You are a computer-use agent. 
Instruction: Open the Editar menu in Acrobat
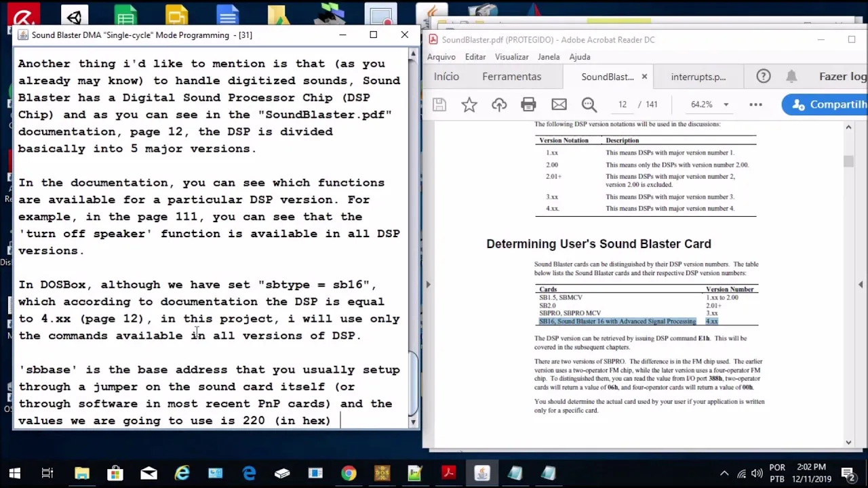click(x=475, y=57)
